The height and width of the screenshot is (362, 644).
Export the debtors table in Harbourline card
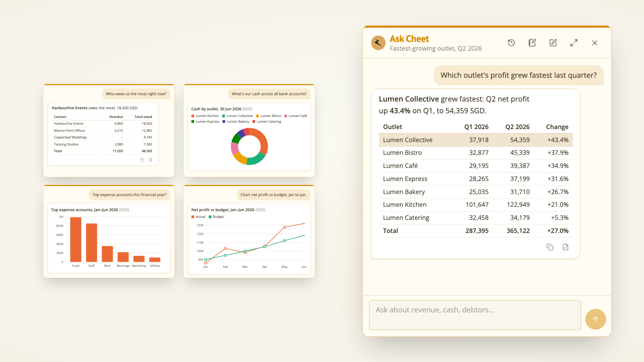pyautogui.click(x=151, y=160)
